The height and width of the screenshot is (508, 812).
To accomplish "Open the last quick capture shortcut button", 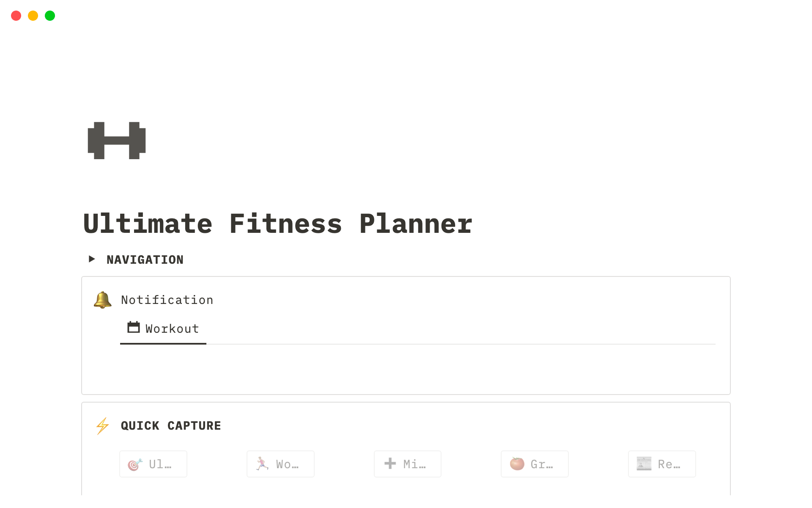I will tap(661, 464).
